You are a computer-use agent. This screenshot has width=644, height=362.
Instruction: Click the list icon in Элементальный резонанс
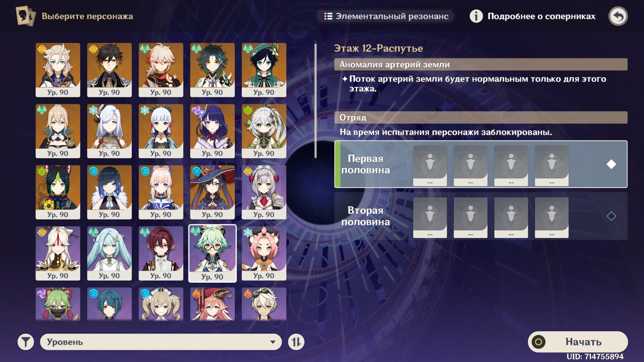pos(328,16)
